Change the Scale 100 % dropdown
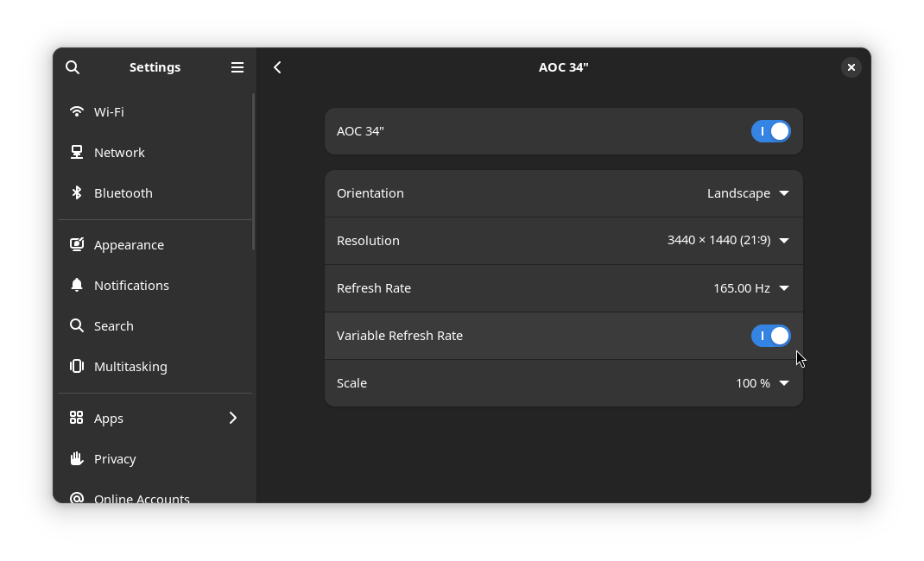 [x=762, y=383]
